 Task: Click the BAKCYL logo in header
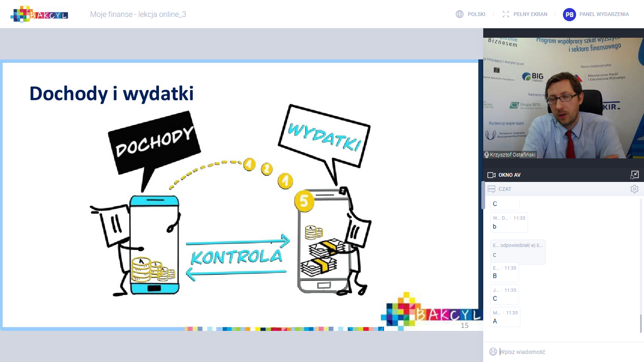point(40,14)
